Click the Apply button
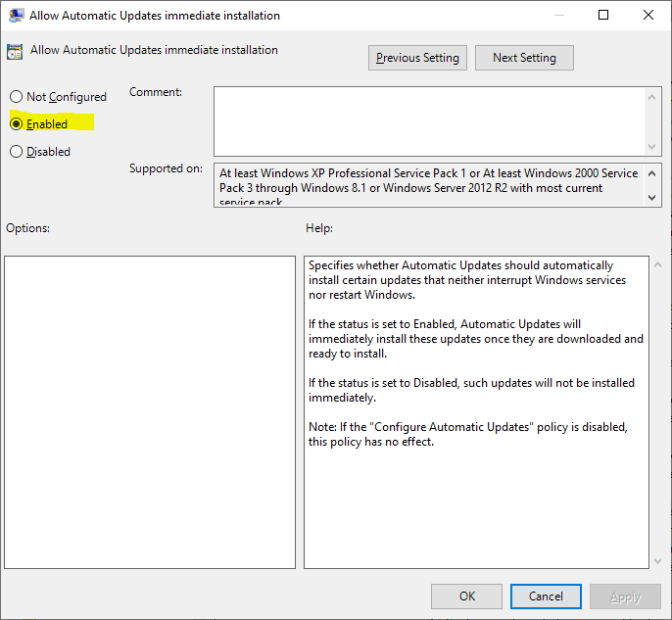672x620 pixels. coord(625,596)
